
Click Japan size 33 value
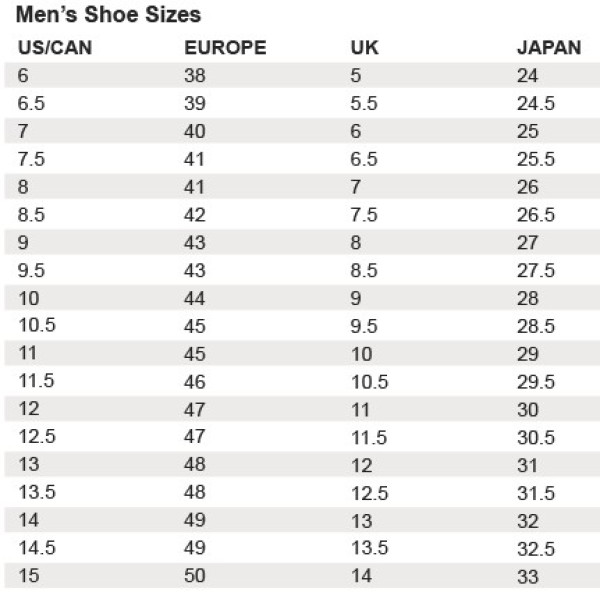[528, 577]
